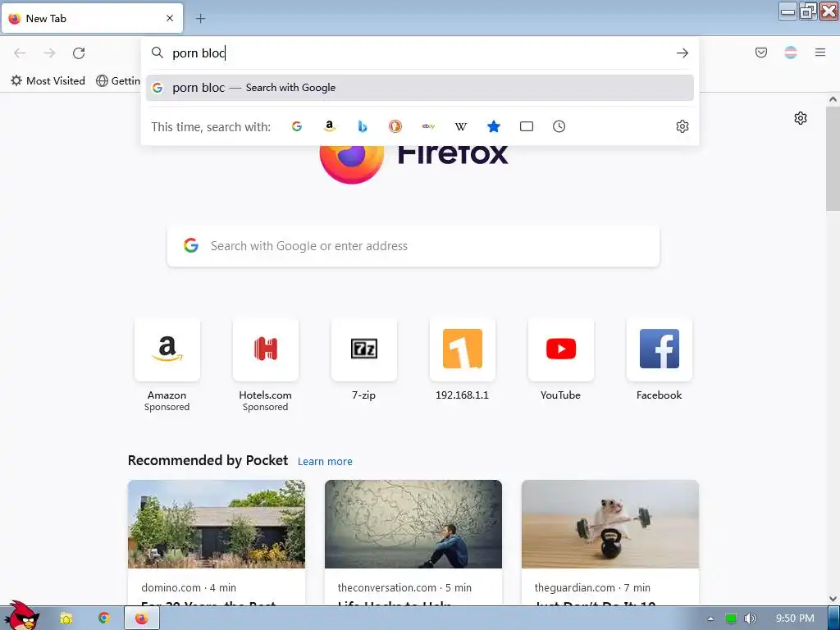Search this time with DuckDuckGo icon
840x630 pixels.
pyautogui.click(x=395, y=126)
